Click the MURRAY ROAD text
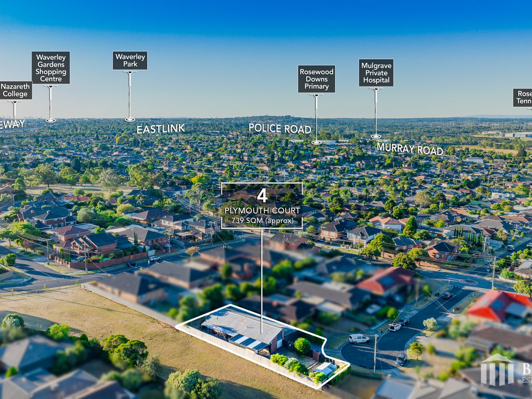This screenshot has height=399, width=532. (x=410, y=149)
